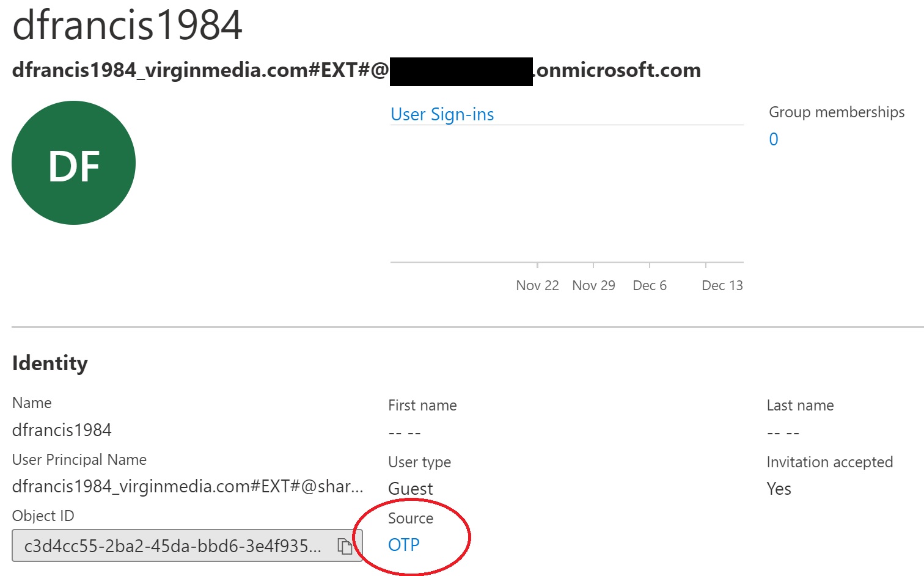Click the Name value dfrancis1984

(x=61, y=430)
